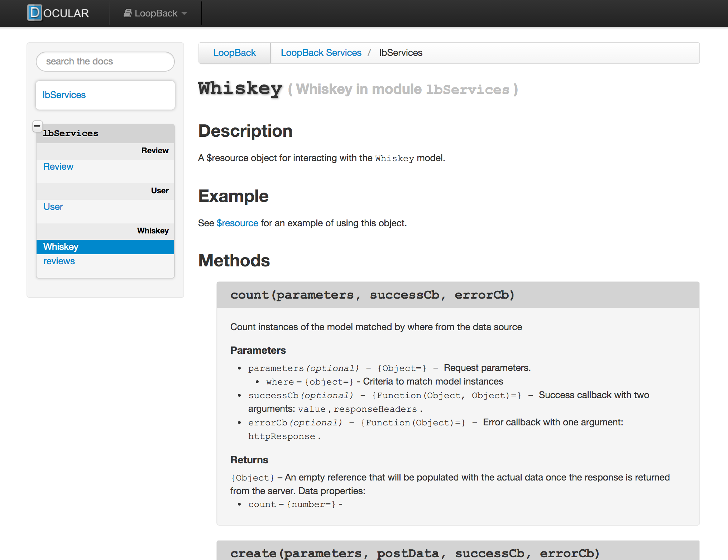728x560 pixels.
Task: Go to LoopBack Services breadcrumb link
Action: tap(321, 53)
